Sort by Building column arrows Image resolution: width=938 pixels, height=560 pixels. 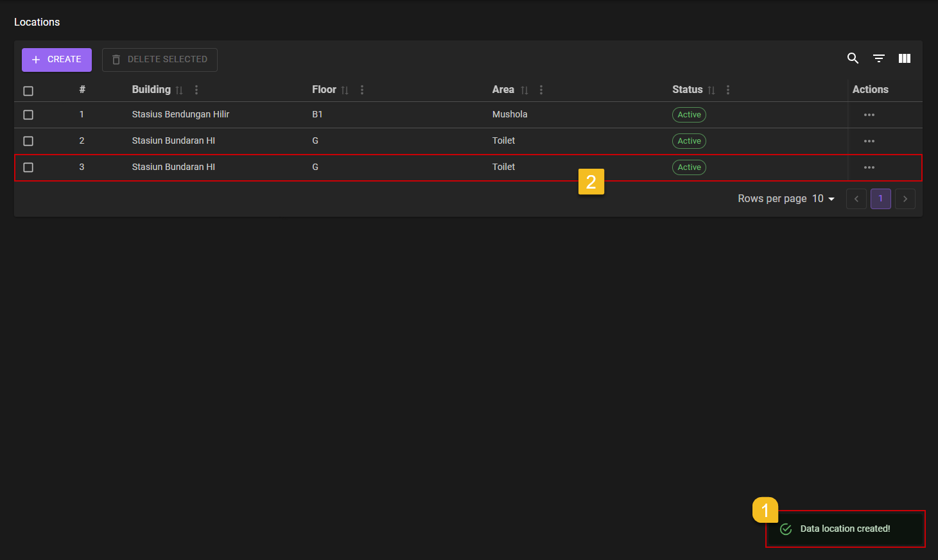pos(179,90)
